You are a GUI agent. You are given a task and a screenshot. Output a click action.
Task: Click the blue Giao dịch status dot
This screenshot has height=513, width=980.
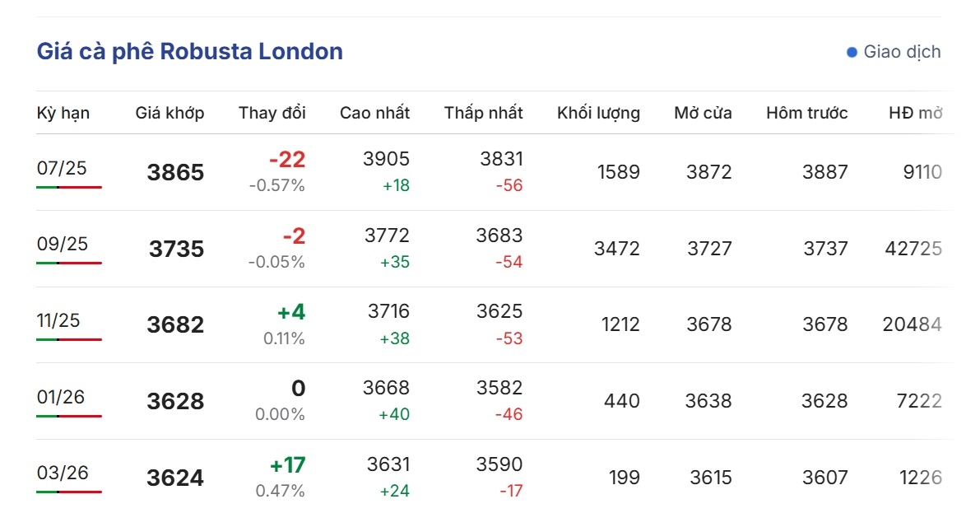(852, 52)
